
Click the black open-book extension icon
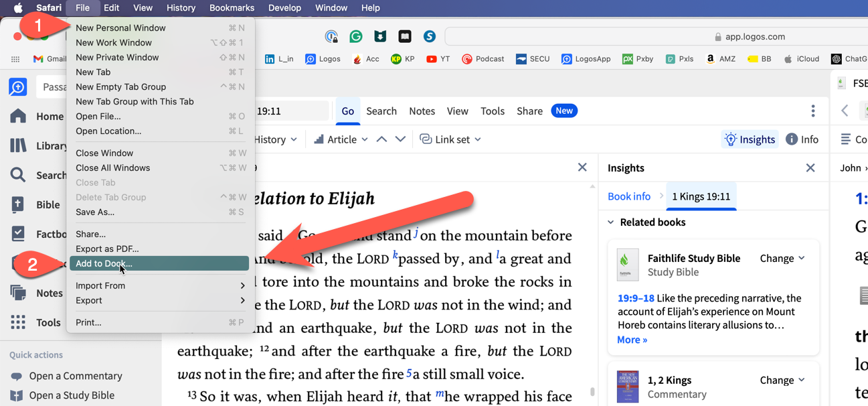click(405, 36)
